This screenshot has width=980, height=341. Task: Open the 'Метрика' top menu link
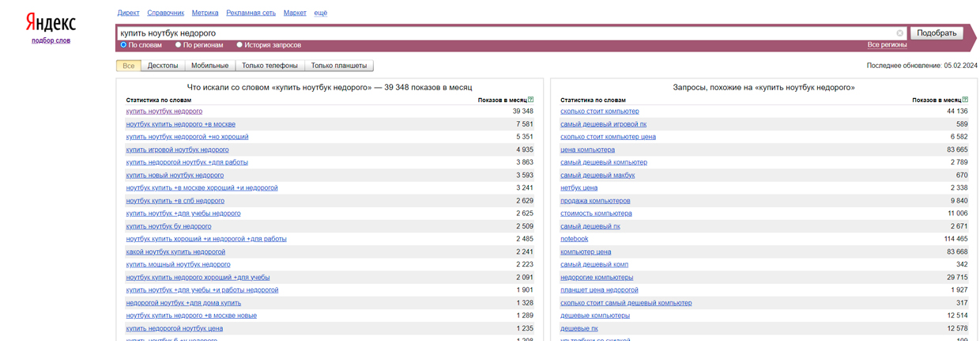pyautogui.click(x=205, y=13)
